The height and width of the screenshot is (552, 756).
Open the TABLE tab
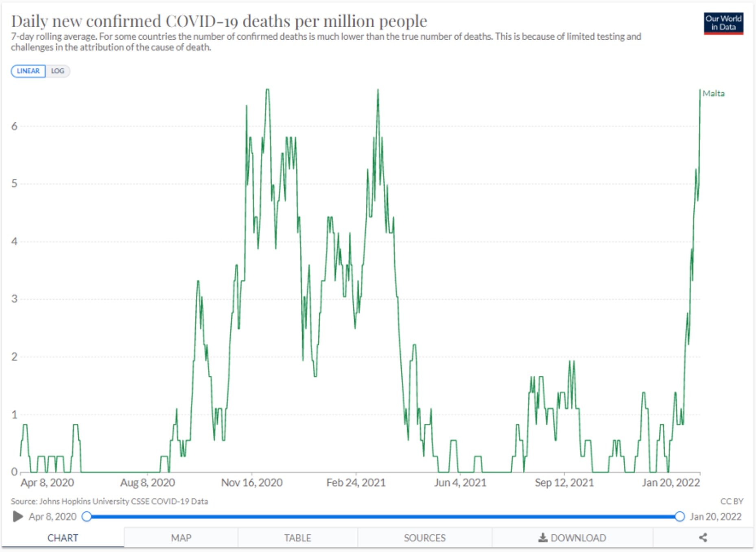297,538
